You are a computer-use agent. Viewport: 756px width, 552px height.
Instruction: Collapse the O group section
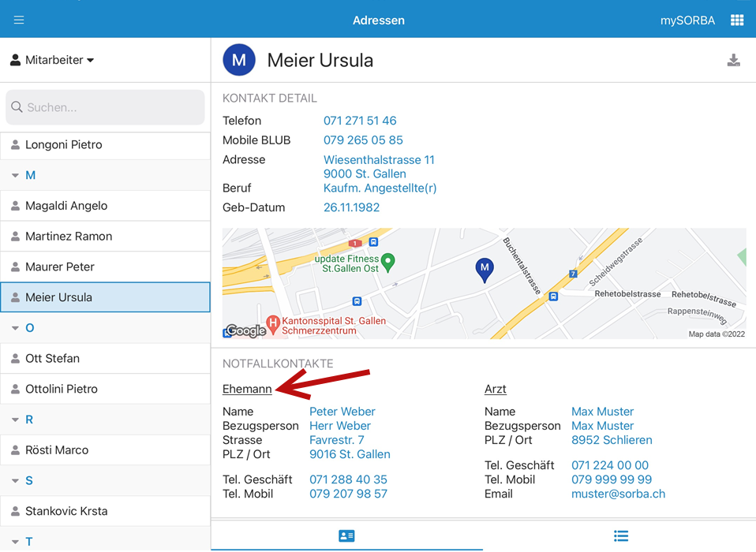16,327
